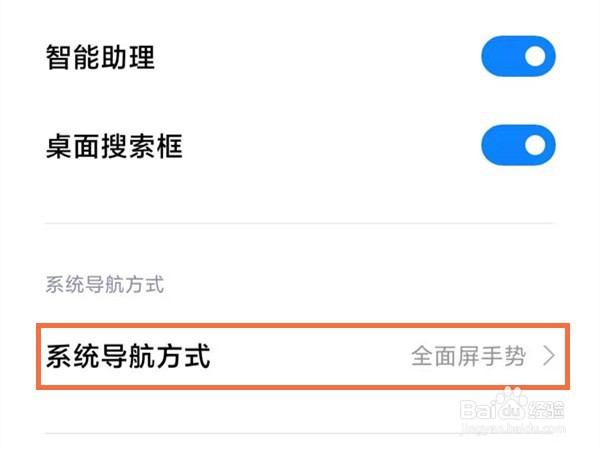Screen dimensions: 600x450
Task: Click the right-pointing arrow beside 全面屏手势
Action: coord(548,357)
